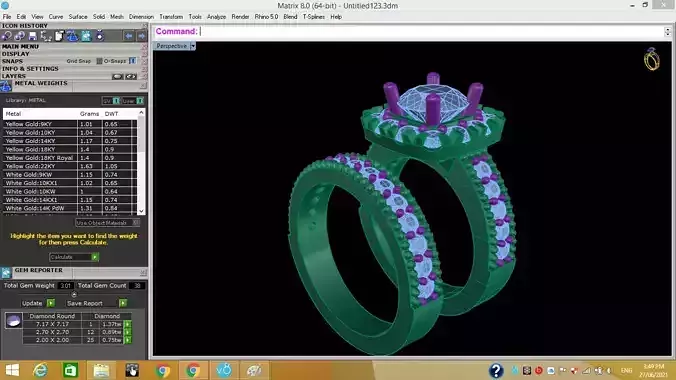Click the Windows Start button
Viewport: 676px width, 380px height.
coord(12,371)
